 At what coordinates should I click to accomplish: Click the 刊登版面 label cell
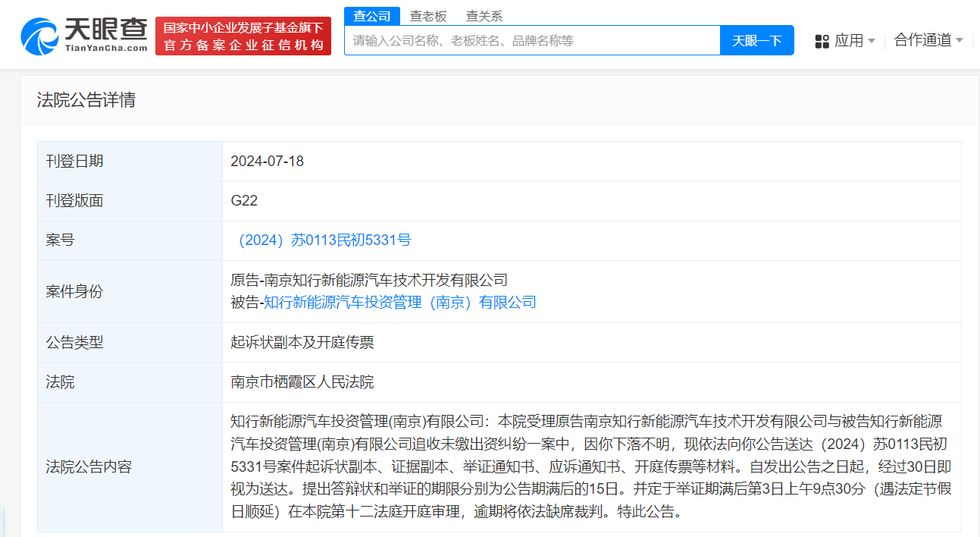pos(130,201)
